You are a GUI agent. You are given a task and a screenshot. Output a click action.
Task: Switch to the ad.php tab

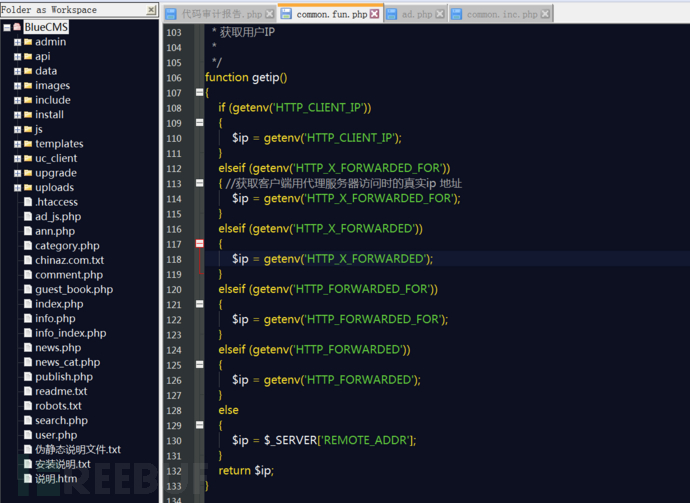pyautogui.click(x=416, y=15)
